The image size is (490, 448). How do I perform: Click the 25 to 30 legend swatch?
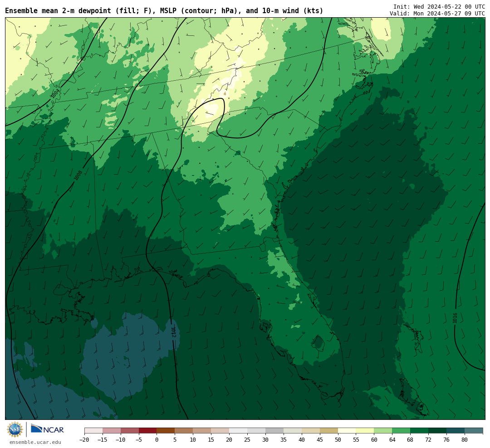[256, 431]
